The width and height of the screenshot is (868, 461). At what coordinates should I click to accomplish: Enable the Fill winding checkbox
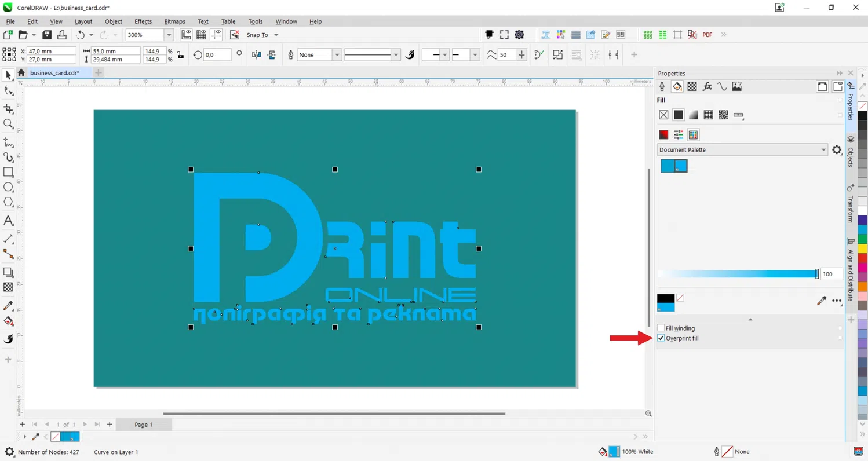(661, 328)
